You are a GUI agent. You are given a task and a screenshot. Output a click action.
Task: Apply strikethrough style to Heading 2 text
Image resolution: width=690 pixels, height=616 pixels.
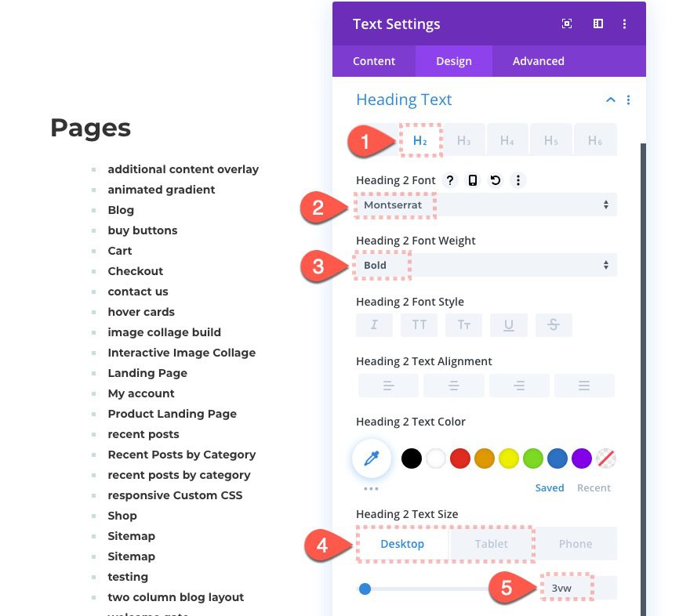coord(554,324)
